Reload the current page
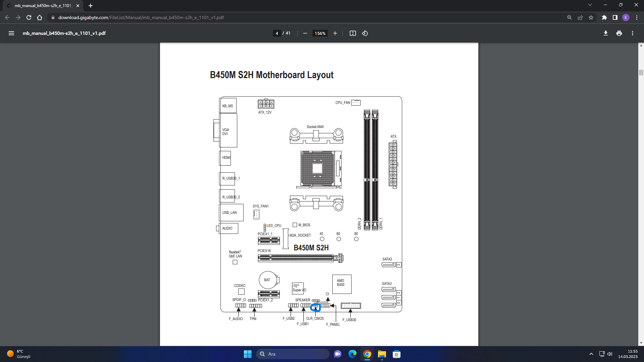644x362 pixels. point(29,17)
